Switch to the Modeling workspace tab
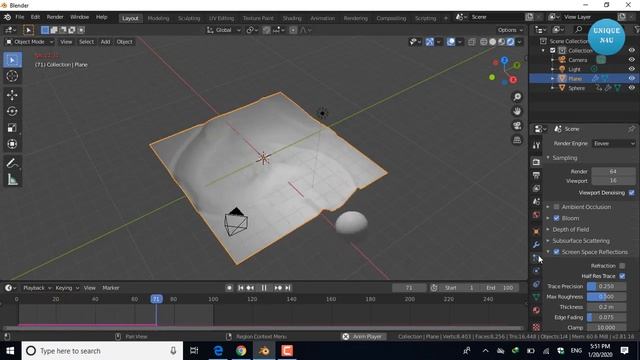 158,18
